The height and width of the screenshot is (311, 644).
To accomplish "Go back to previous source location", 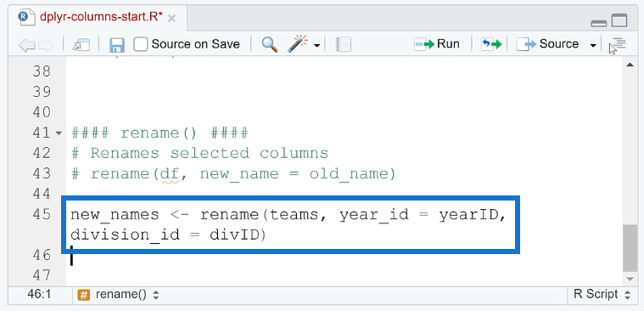I will (26, 45).
